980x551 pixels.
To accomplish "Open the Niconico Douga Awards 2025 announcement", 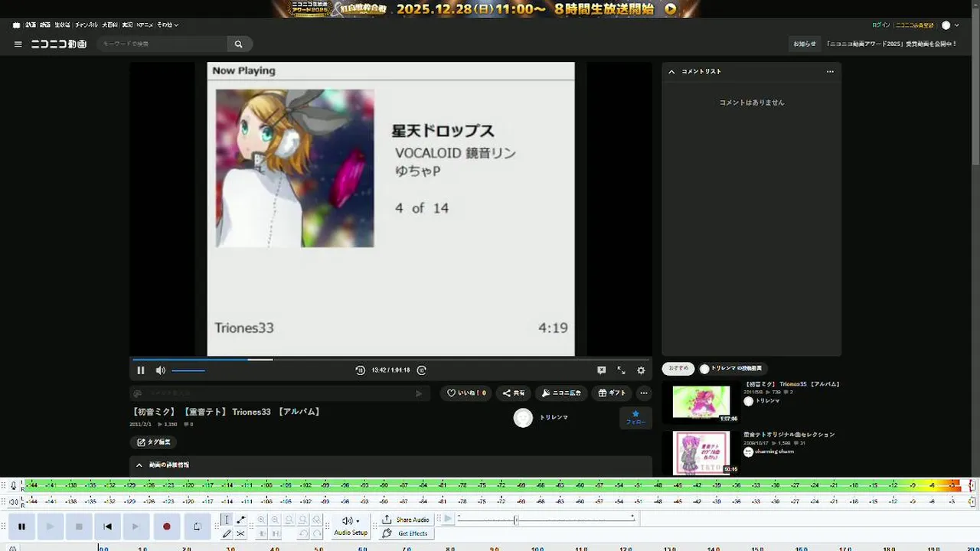I will coord(891,44).
